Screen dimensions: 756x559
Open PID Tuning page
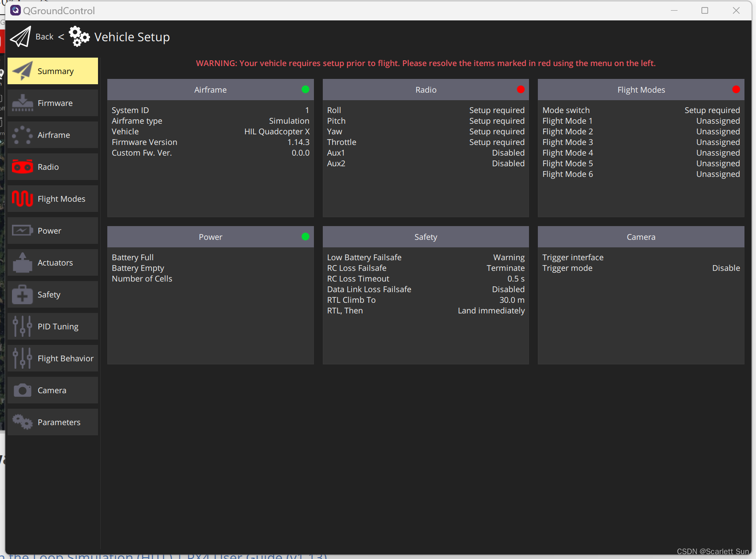(x=53, y=326)
